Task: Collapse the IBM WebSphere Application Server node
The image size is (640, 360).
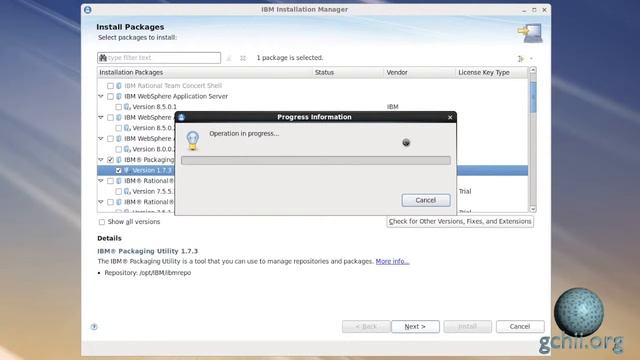Action: click(x=101, y=96)
